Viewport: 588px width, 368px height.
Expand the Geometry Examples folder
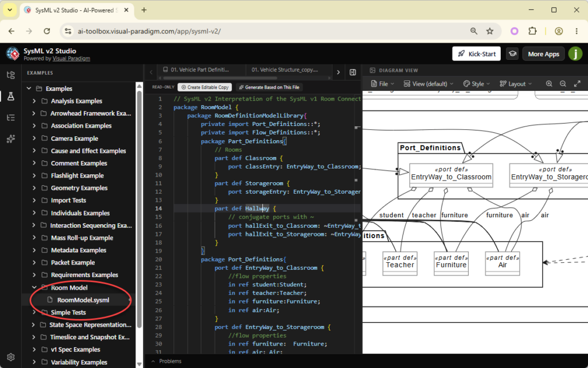point(34,188)
